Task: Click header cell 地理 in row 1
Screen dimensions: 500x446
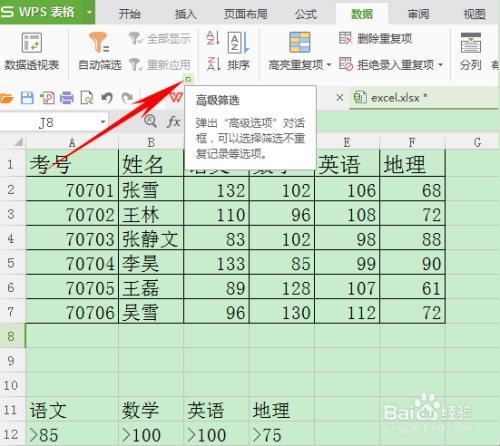Action: click(412, 163)
